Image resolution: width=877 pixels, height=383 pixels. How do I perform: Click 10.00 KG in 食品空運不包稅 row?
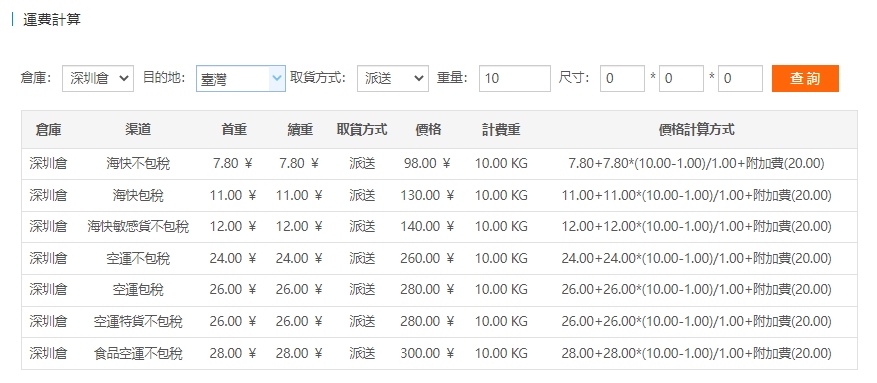501,354
